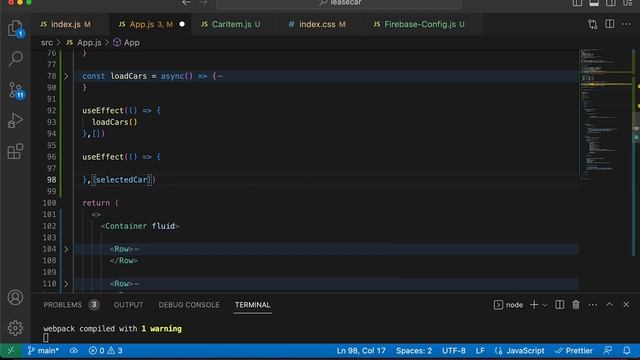Maximize the panel with the up chevron
Image resolution: width=640 pixels, height=360 pixels.
point(609,305)
